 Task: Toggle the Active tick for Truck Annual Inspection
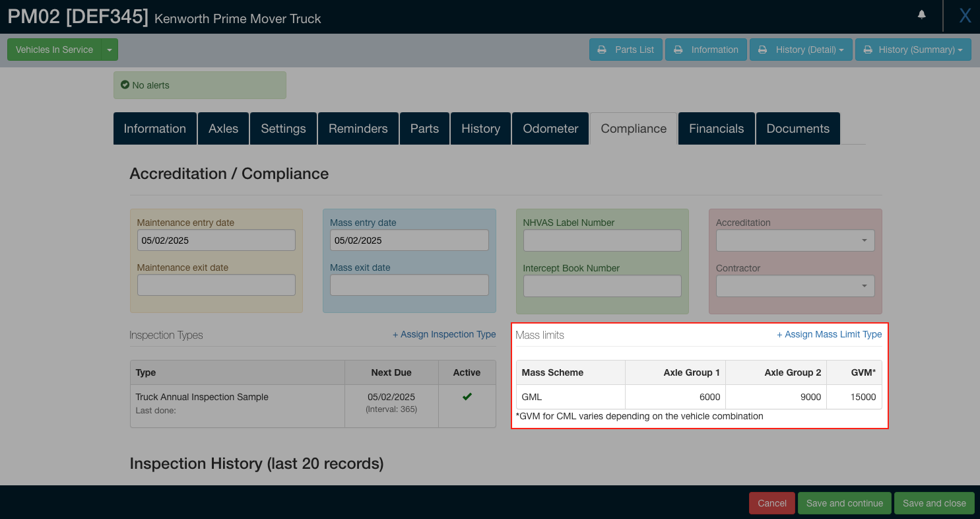pyautogui.click(x=467, y=396)
